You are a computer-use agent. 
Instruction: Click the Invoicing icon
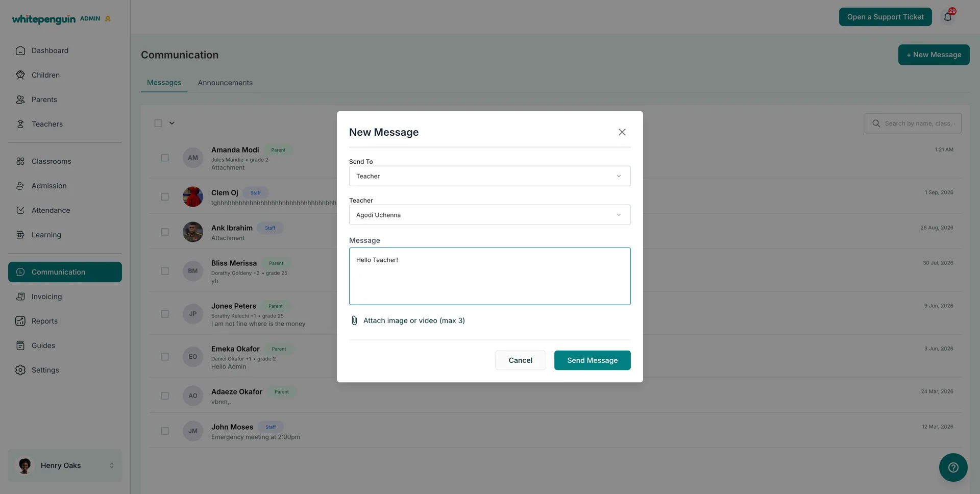click(x=20, y=297)
